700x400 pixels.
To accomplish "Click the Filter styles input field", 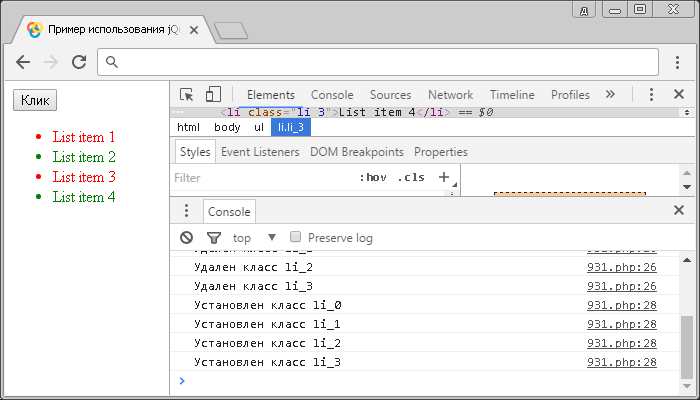I will pos(260,177).
